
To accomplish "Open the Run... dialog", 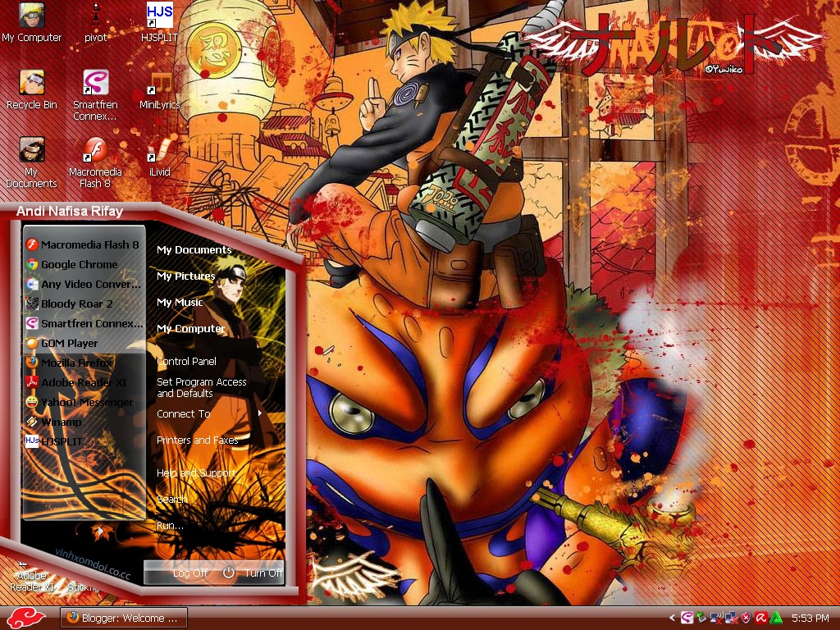I will pyautogui.click(x=170, y=526).
